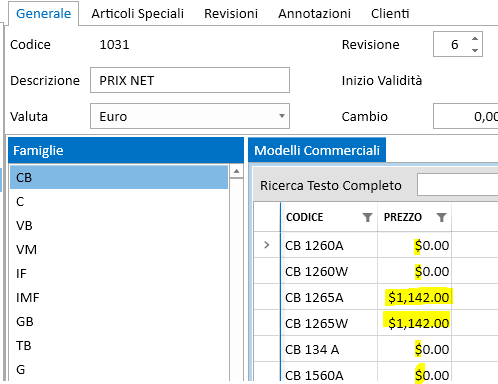Sort by PREZZO column header
This screenshot has width=498, height=384.
[403, 217]
